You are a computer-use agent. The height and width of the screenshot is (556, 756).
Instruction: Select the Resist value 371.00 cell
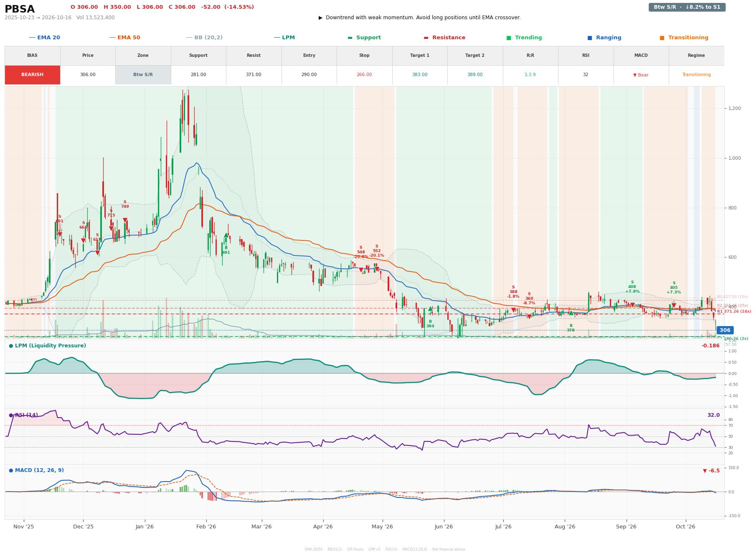pos(254,75)
